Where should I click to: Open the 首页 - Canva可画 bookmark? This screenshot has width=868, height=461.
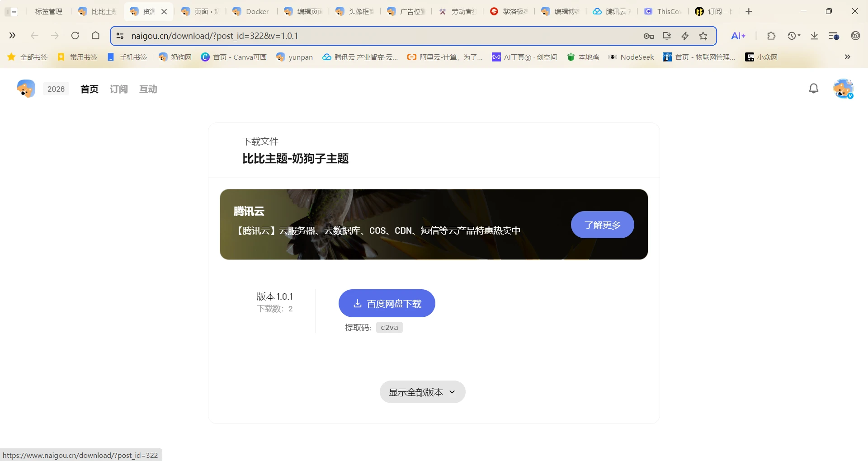[x=234, y=57]
